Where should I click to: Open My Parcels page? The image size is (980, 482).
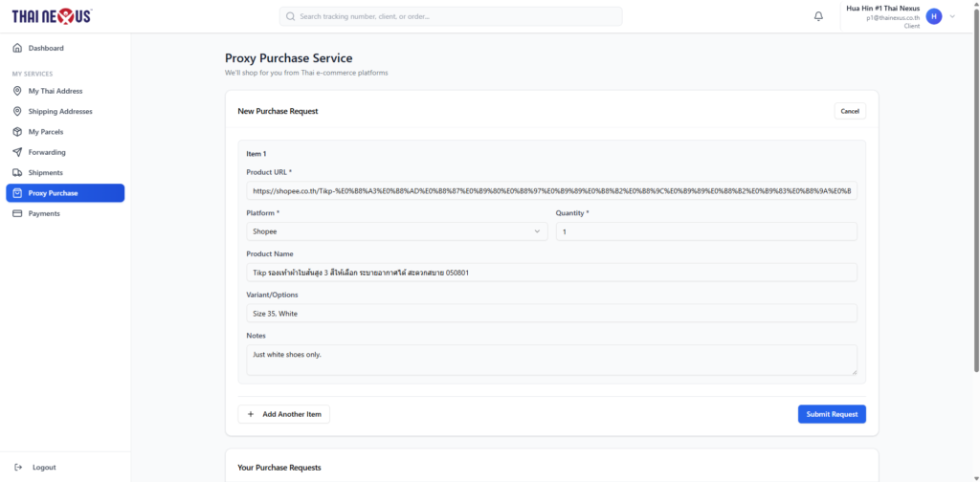point(65,132)
